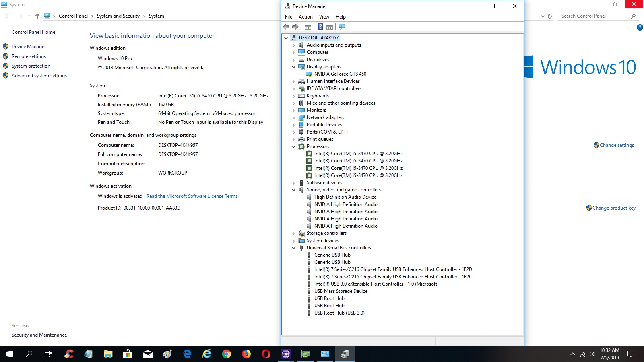Viewport: 644px width, 362px height.
Task: Click the Search Control Panel field
Action: click(x=599, y=16)
